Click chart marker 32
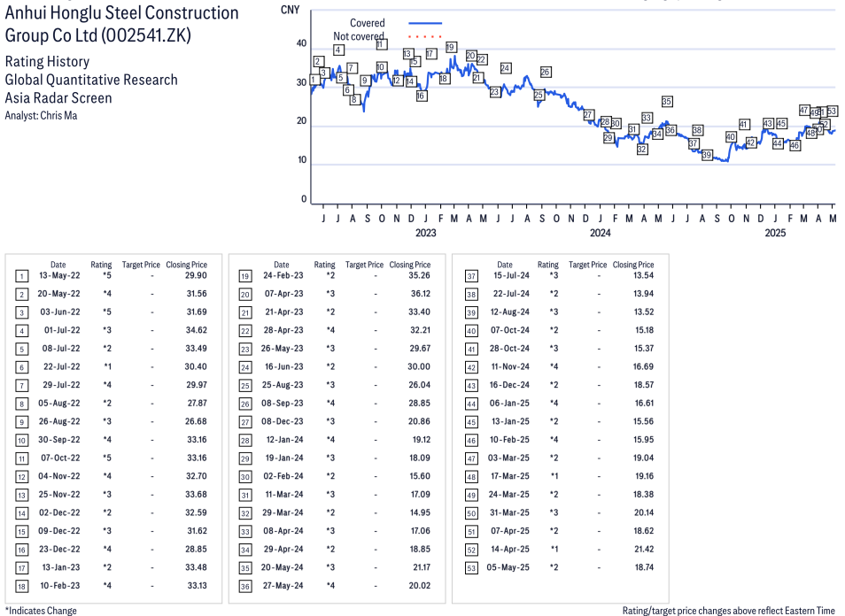 pos(641,150)
